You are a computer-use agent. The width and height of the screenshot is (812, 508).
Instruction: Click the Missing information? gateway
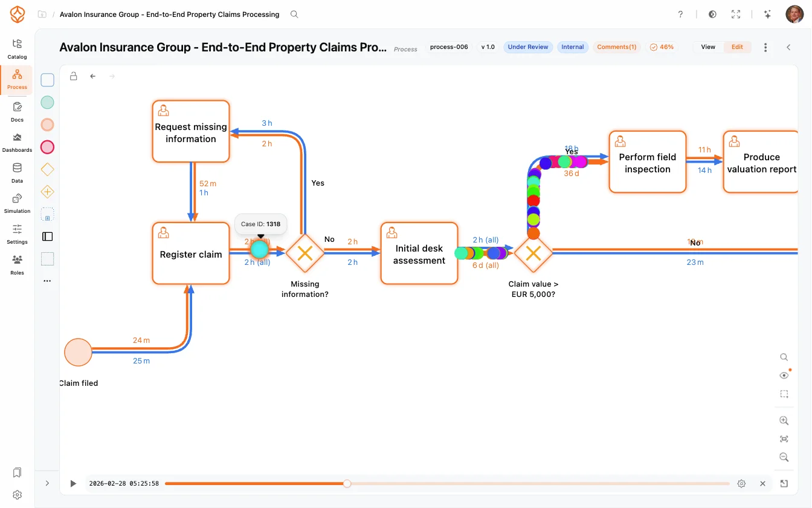(305, 253)
